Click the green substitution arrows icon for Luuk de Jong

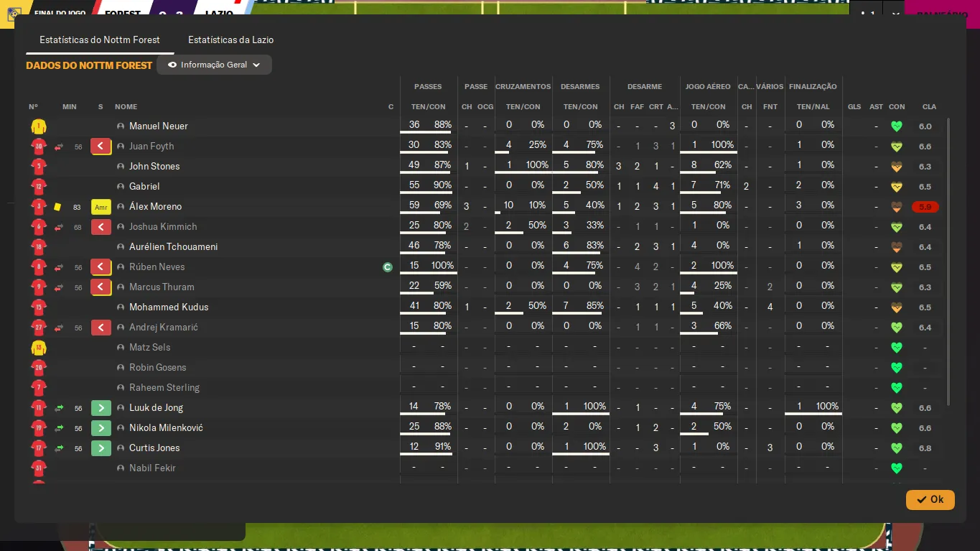pos(59,408)
